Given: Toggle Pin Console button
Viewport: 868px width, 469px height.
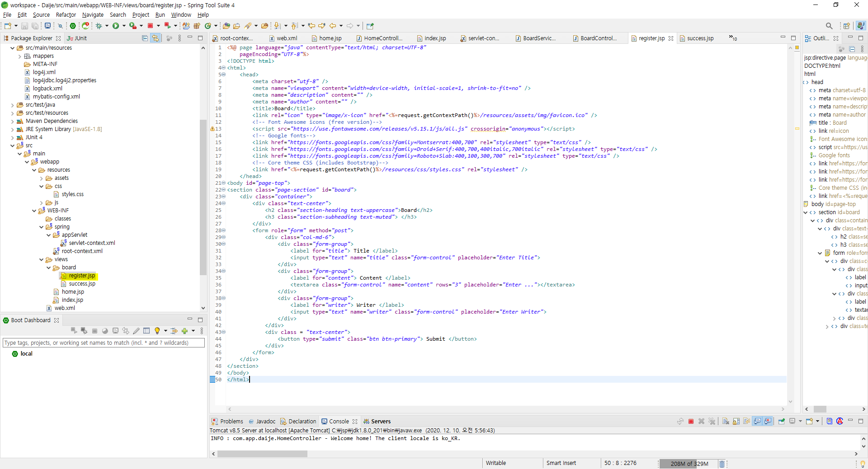Looking at the screenshot, I should point(781,421).
